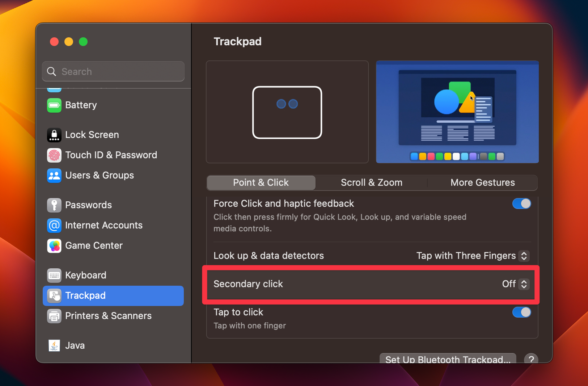This screenshot has width=588, height=386.
Task: Click the Keyboard settings icon
Action: [54, 275]
